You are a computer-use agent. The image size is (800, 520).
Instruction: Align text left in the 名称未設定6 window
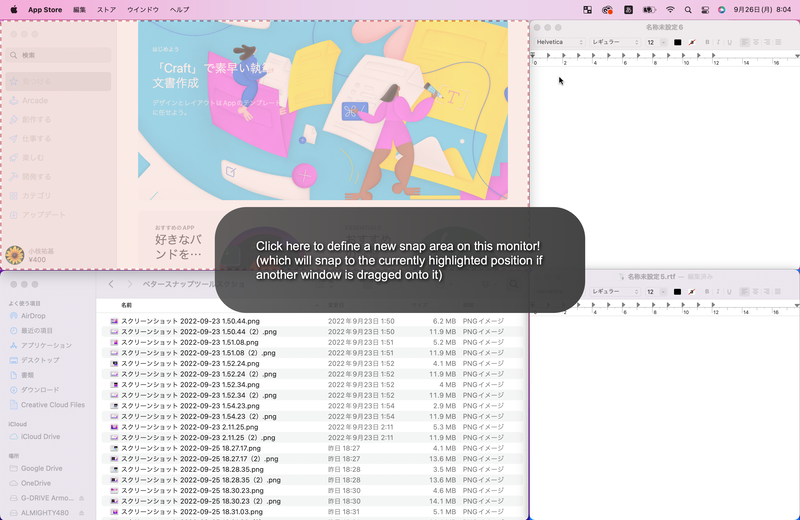pyautogui.click(x=745, y=42)
